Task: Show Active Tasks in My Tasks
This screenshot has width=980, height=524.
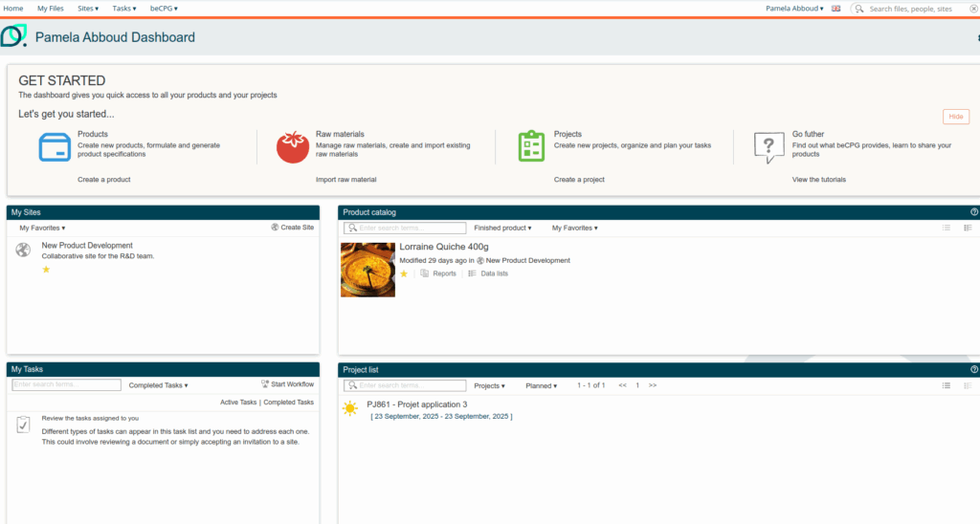Action: pos(238,403)
